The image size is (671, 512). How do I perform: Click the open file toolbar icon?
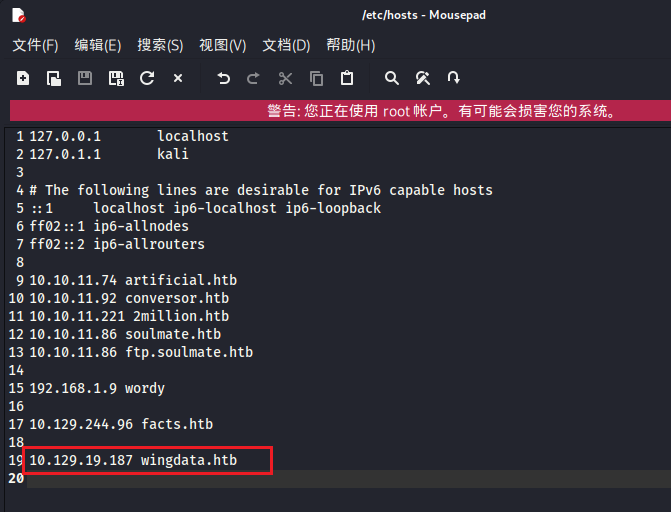pos(54,78)
